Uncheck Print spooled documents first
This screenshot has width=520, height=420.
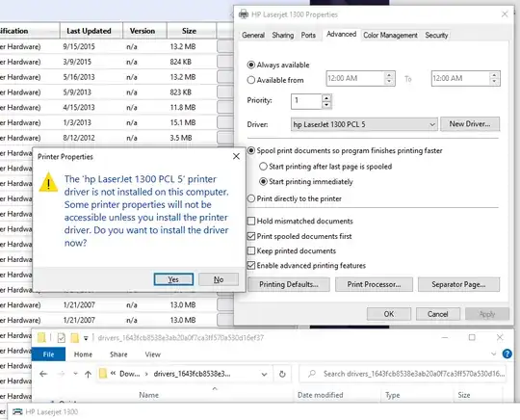point(251,236)
